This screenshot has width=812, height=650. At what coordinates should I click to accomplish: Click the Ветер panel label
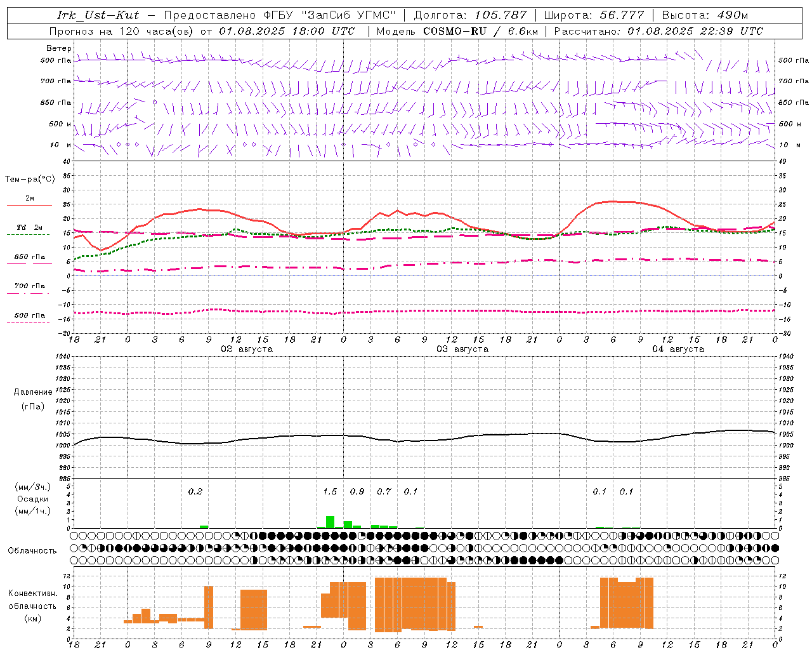(x=58, y=48)
